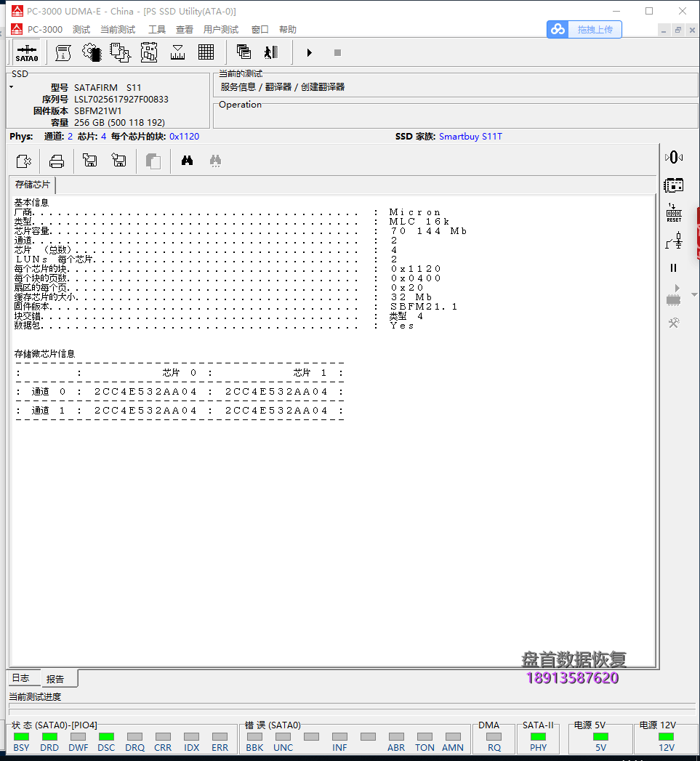The height and width of the screenshot is (761, 700).
Task: Pause with the sidebar pause icon
Action: 673,268
